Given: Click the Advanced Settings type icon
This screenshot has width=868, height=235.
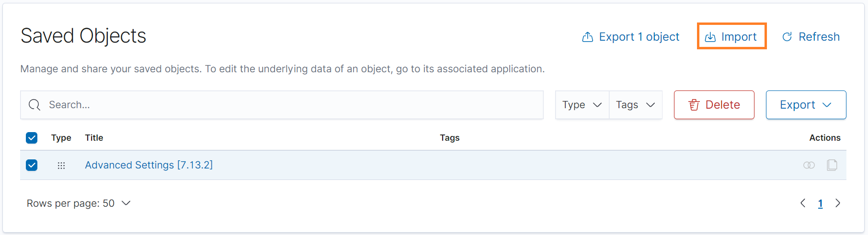Looking at the screenshot, I should [x=61, y=166].
